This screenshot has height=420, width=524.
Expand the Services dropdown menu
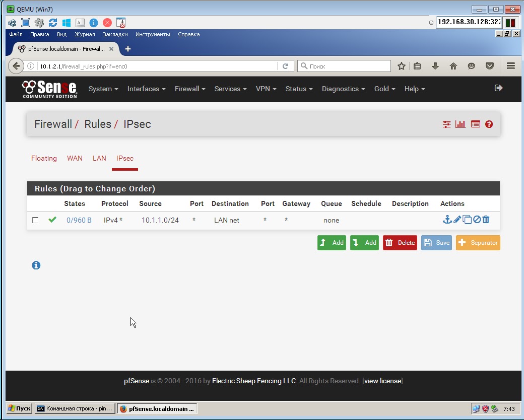[x=230, y=89]
